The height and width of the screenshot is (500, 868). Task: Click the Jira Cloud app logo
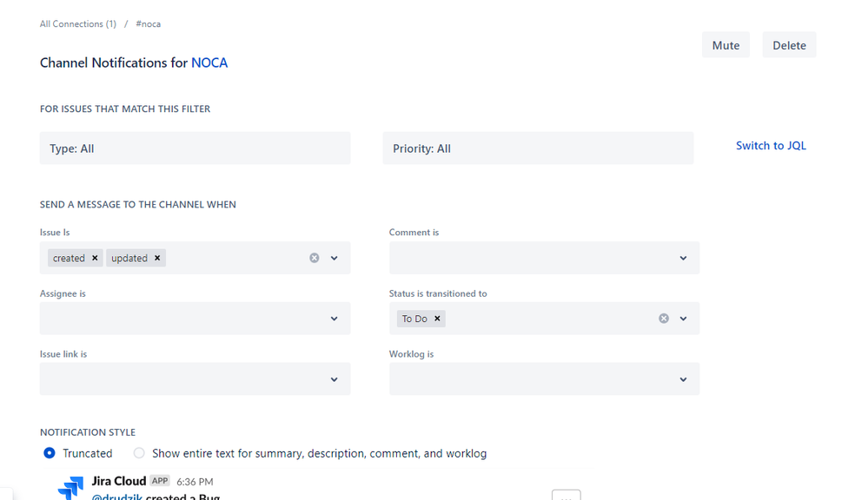tap(71, 488)
